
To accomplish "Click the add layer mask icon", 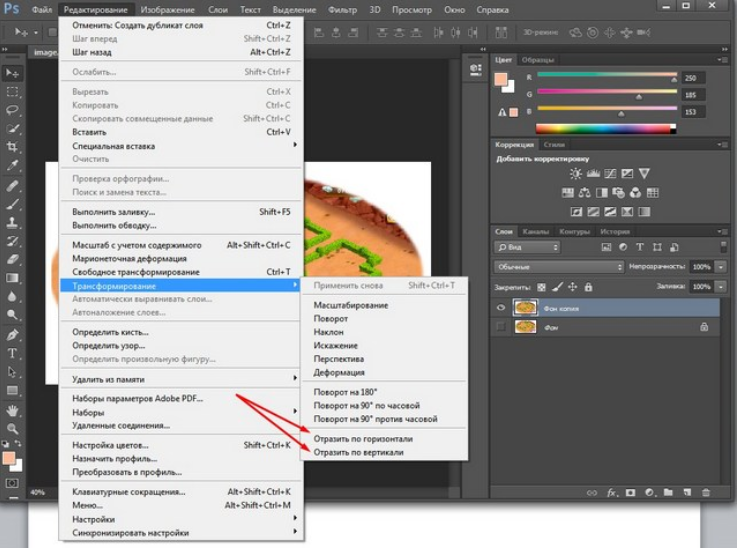I will point(630,493).
